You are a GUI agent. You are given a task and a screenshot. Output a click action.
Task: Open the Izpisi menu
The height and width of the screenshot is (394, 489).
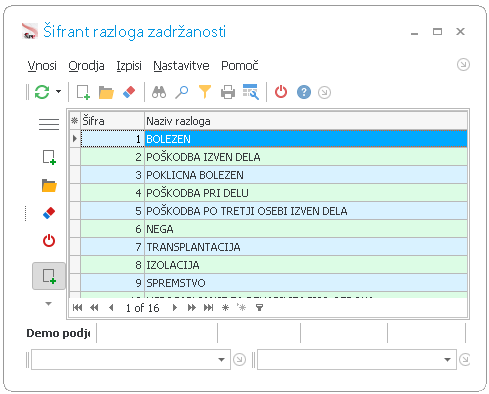(129, 66)
